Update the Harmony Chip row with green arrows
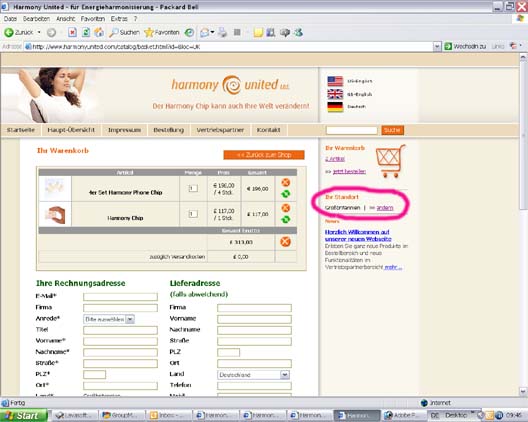The height and width of the screenshot is (422, 528). (286, 220)
